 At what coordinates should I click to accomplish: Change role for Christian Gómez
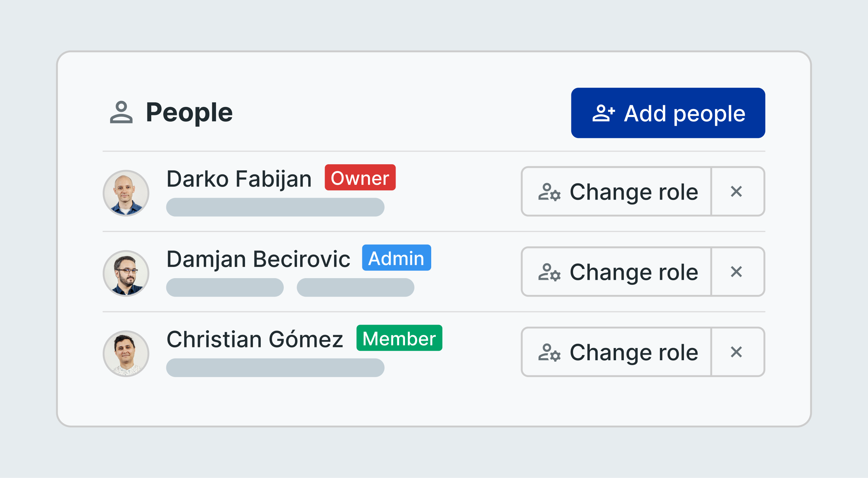click(616, 352)
